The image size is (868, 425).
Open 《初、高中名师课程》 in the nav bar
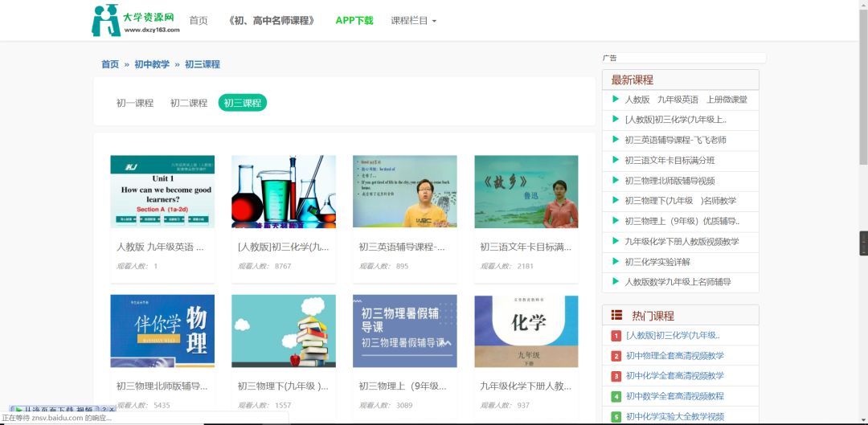[x=272, y=20]
